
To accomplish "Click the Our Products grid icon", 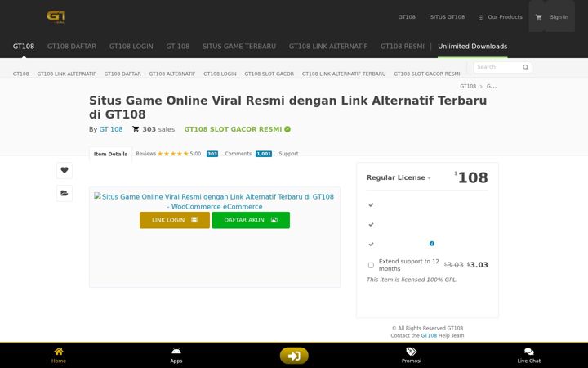I will point(481,17).
